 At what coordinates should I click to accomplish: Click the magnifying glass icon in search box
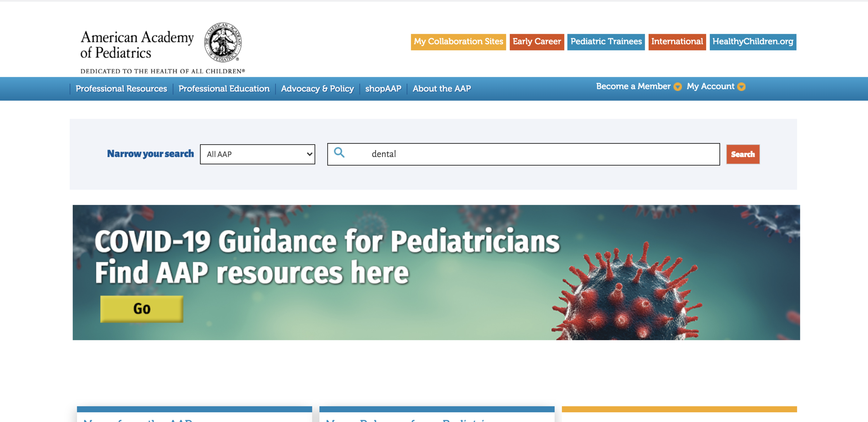(339, 152)
